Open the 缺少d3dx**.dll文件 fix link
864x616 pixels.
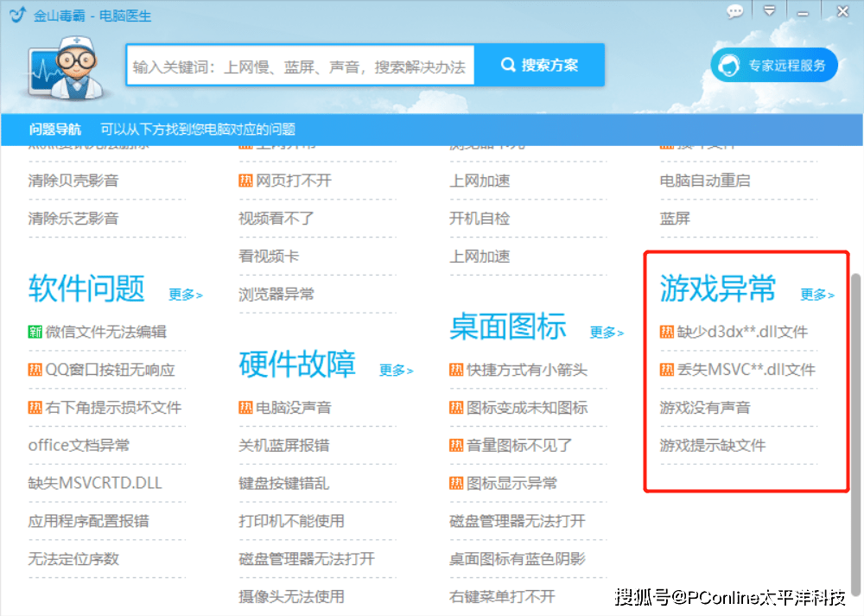(742, 332)
